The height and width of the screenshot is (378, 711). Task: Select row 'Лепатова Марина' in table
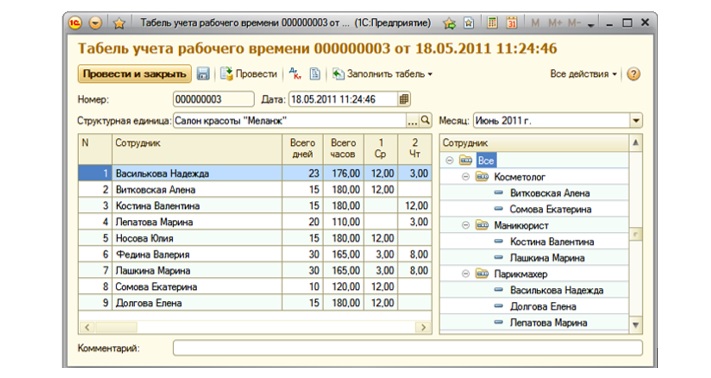click(255, 222)
